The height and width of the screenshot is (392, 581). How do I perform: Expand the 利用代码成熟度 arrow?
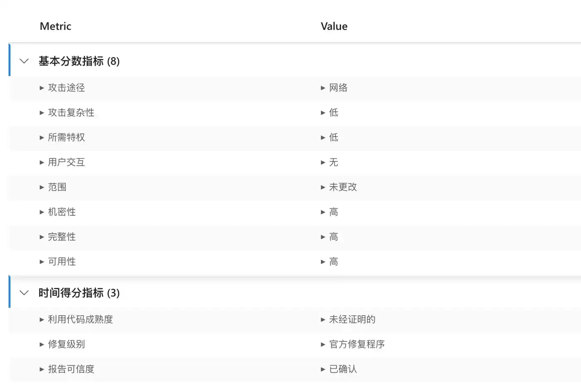point(42,320)
